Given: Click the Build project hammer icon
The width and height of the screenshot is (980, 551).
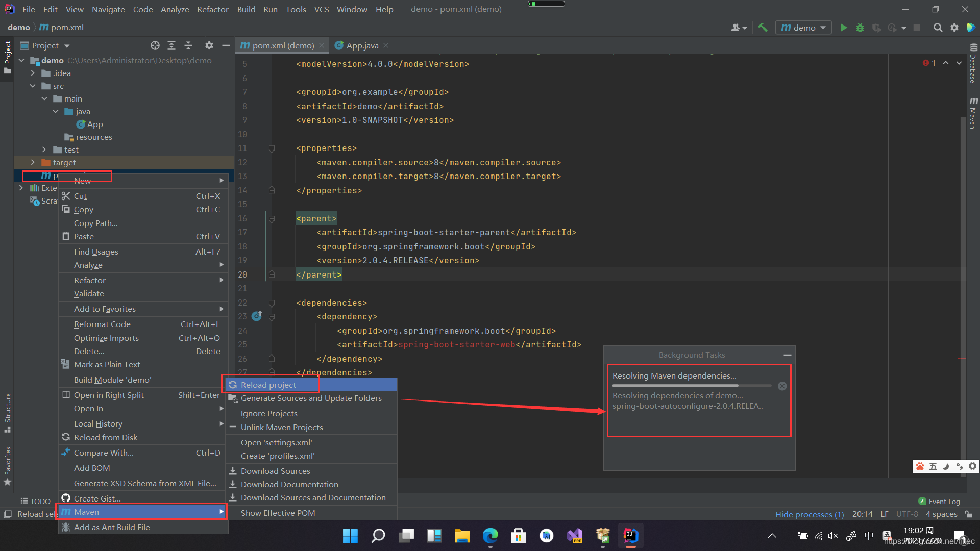Looking at the screenshot, I should (x=763, y=28).
